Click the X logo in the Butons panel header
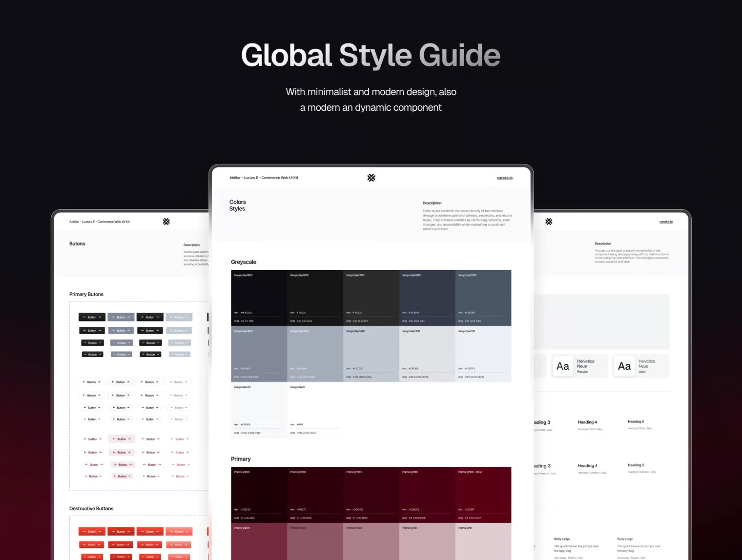Screen dimensions: 742x560 click(166, 221)
